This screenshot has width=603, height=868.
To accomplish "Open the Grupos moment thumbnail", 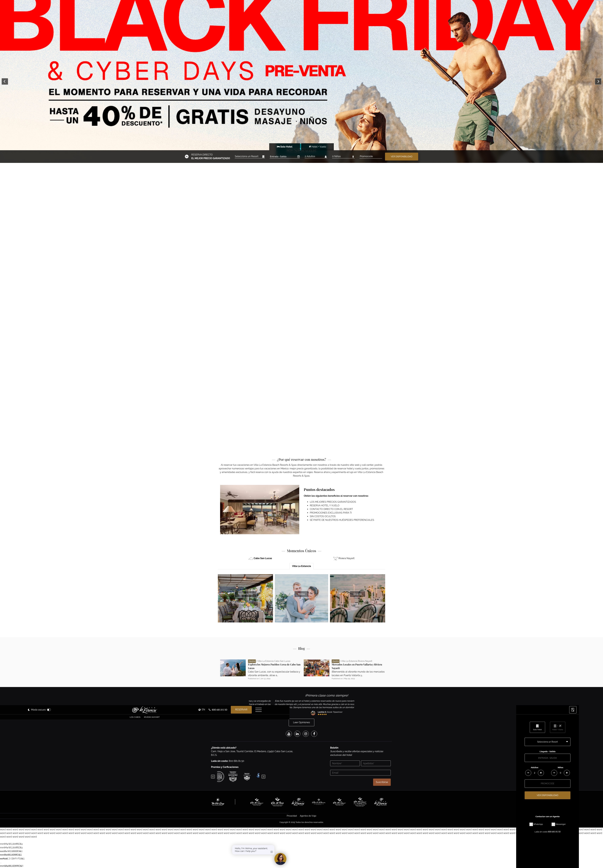I will point(357,598).
